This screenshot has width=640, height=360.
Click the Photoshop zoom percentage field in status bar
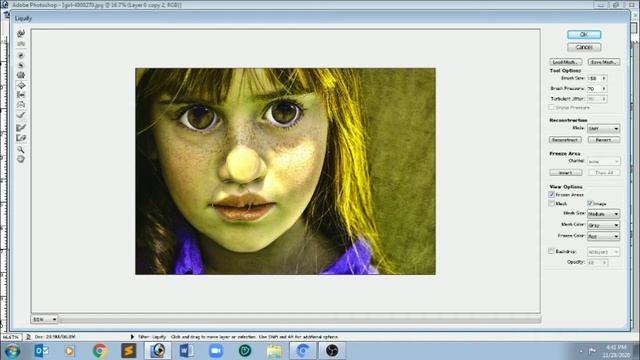[x=11, y=337]
